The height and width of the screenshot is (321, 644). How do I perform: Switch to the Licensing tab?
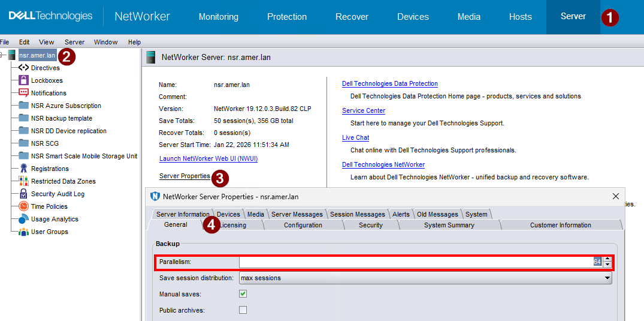[x=233, y=225]
